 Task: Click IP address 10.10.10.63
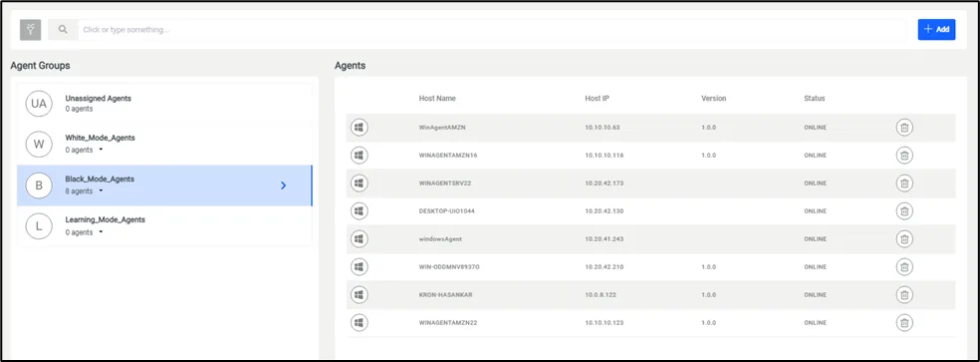[x=602, y=127]
